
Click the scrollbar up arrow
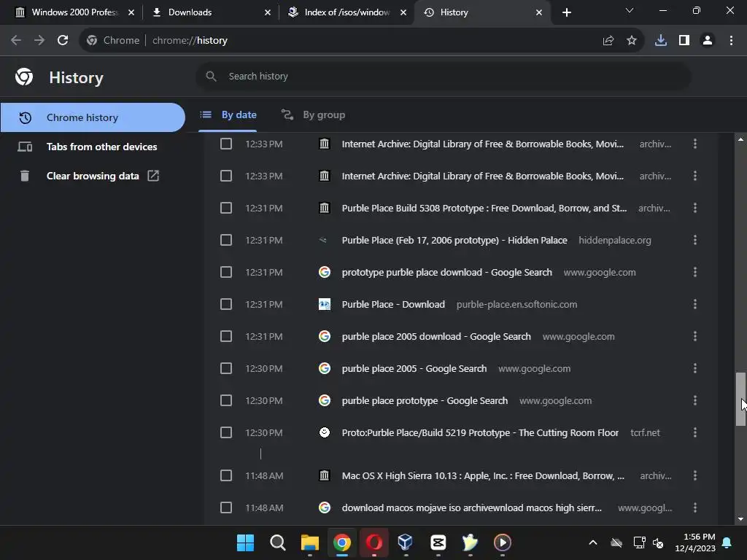coord(740,139)
